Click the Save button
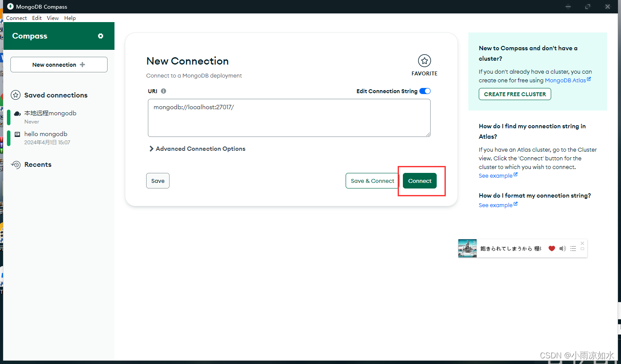The image size is (621, 364). [x=158, y=181]
